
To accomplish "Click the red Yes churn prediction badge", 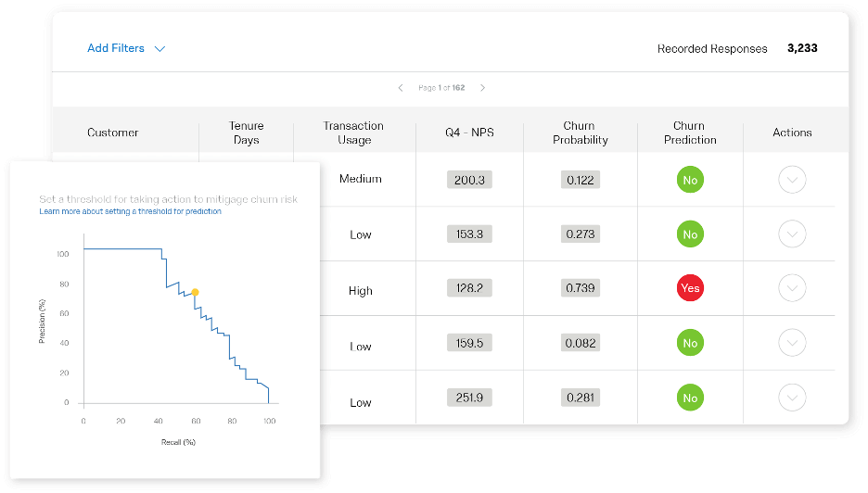I will point(690,288).
